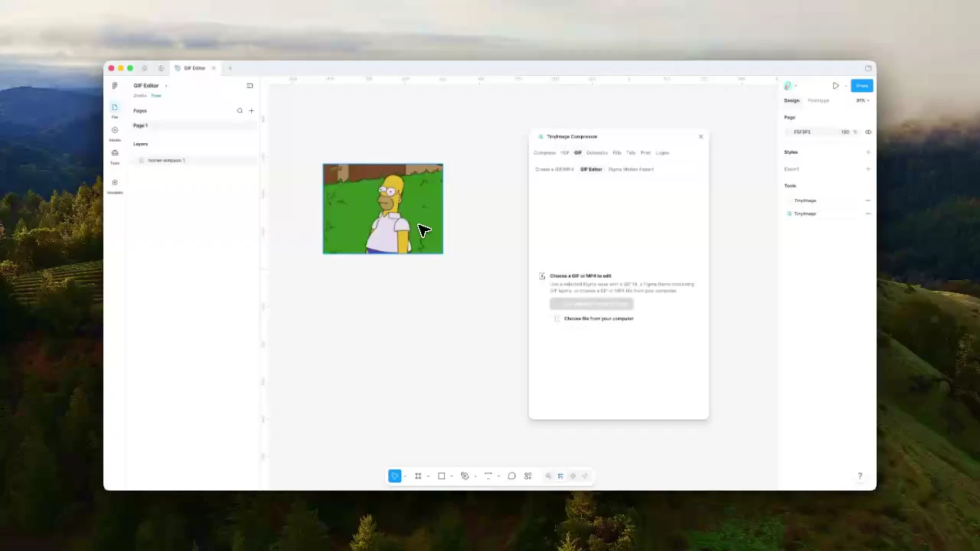The height and width of the screenshot is (551, 980).
Task: Switch to Design mode in toolbar
Action: point(560,476)
